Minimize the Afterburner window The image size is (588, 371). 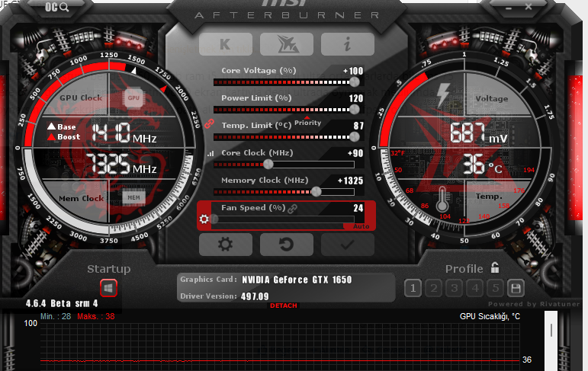point(509,8)
